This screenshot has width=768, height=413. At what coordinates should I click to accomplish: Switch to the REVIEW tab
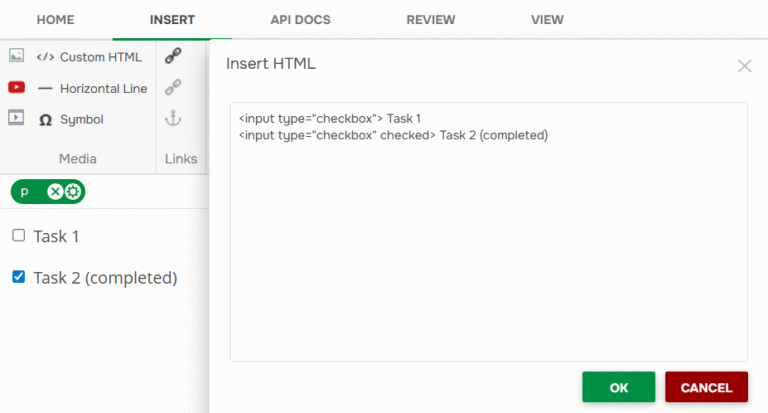click(431, 20)
